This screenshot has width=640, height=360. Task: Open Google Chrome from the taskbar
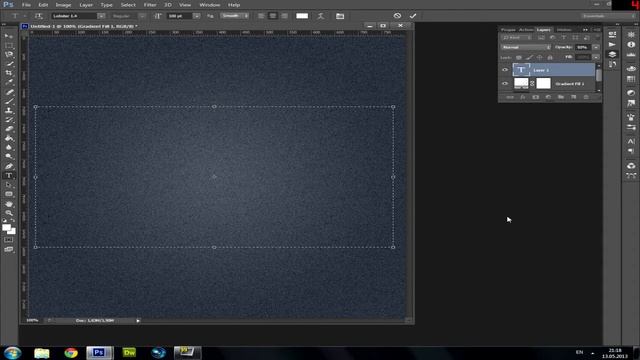(71, 353)
